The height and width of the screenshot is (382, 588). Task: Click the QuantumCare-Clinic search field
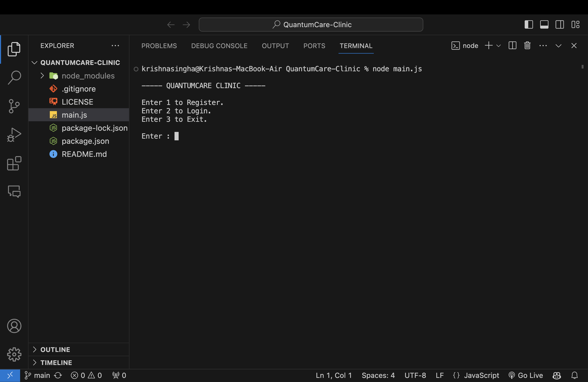tap(311, 25)
